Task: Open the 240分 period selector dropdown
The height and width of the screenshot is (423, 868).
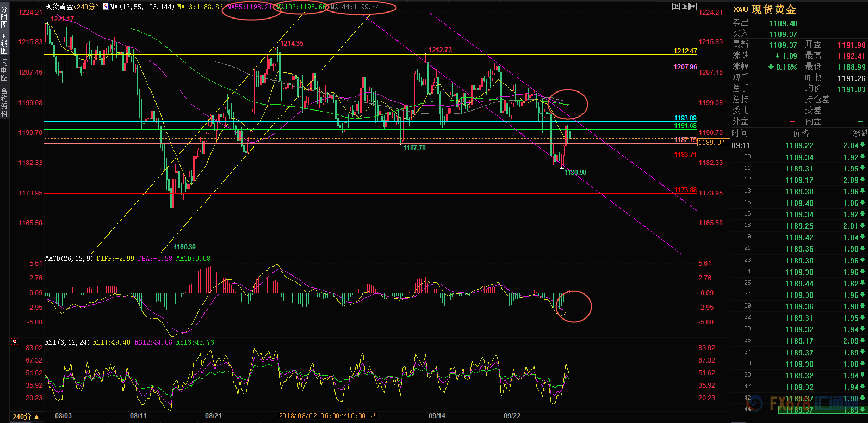Action: pyautogui.click(x=26, y=416)
